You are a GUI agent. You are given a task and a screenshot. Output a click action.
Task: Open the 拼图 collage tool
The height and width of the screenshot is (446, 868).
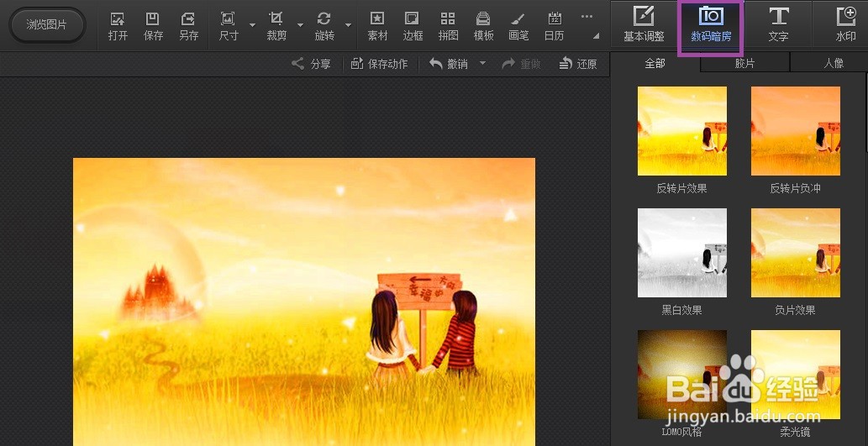click(448, 27)
